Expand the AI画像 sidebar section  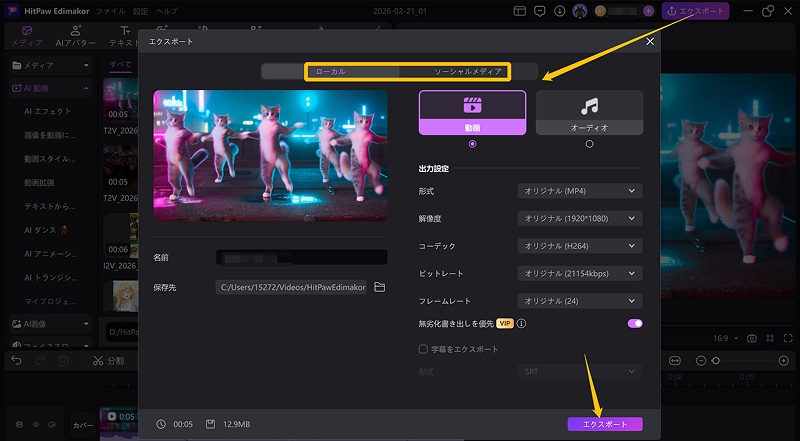51,324
